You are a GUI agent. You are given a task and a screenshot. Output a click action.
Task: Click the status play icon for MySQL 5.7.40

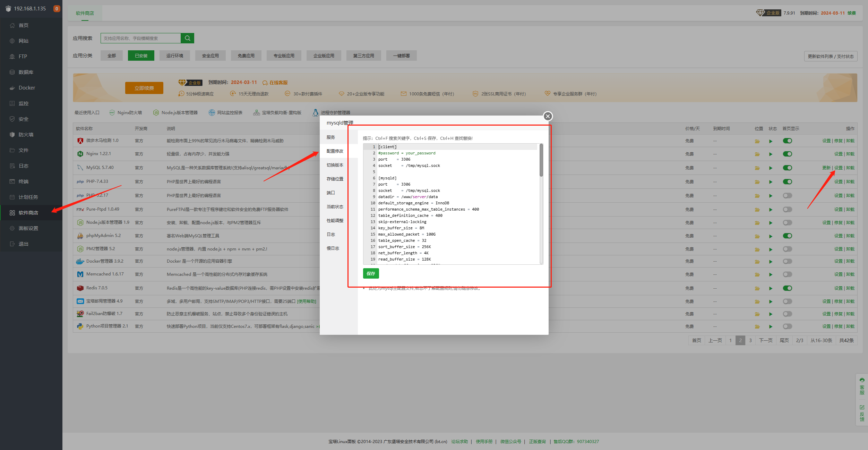click(771, 168)
